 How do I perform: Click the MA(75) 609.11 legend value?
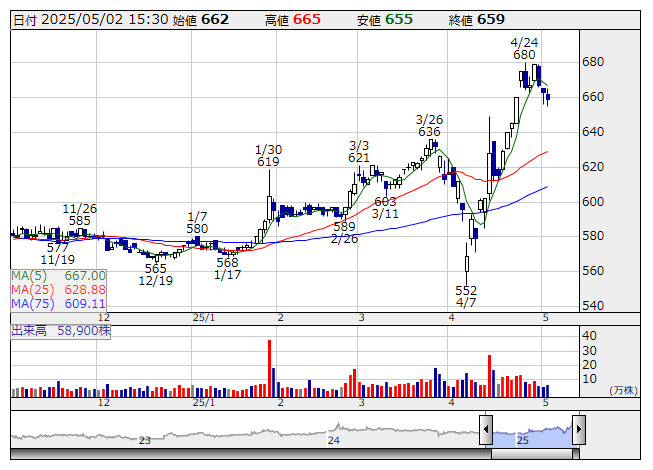click(x=58, y=304)
